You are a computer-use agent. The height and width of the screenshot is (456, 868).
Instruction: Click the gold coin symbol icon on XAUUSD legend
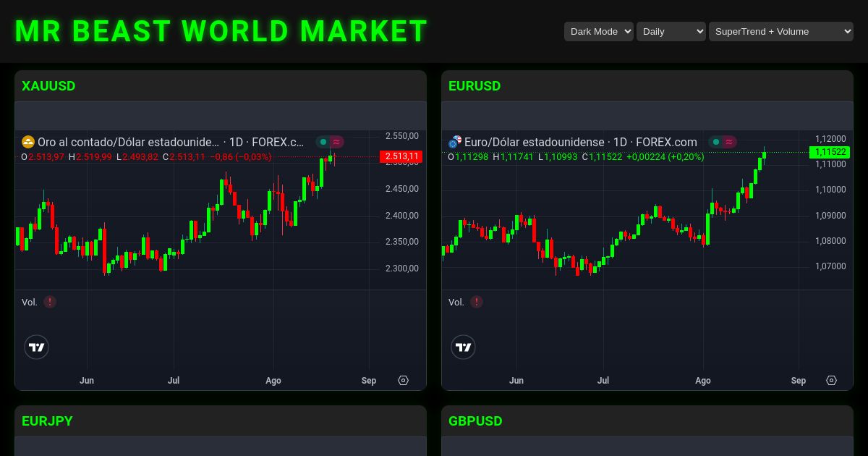tap(27, 142)
